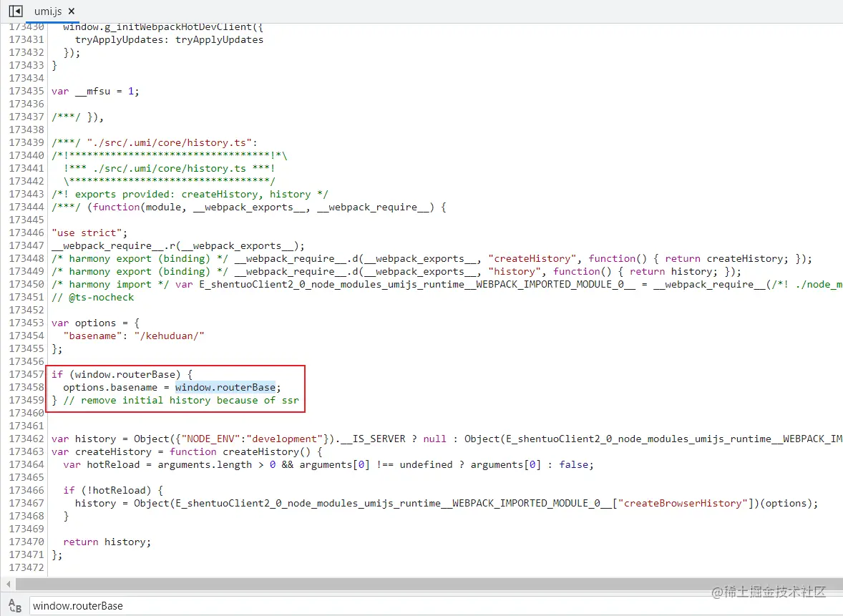Click line number 173458 in gutter
This screenshot has height=616, width=843.
(x=26, y=387)
